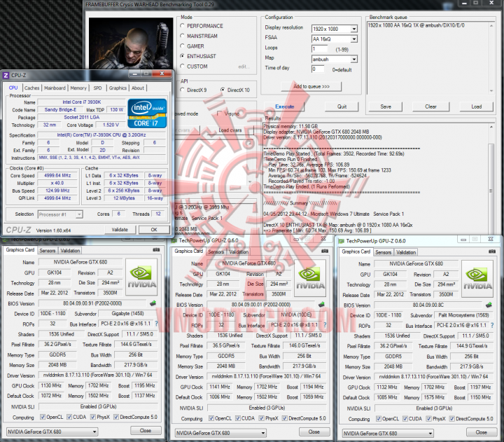Choose the DirectX 9 API option
504x442 pixels.
tap(182, 90)
